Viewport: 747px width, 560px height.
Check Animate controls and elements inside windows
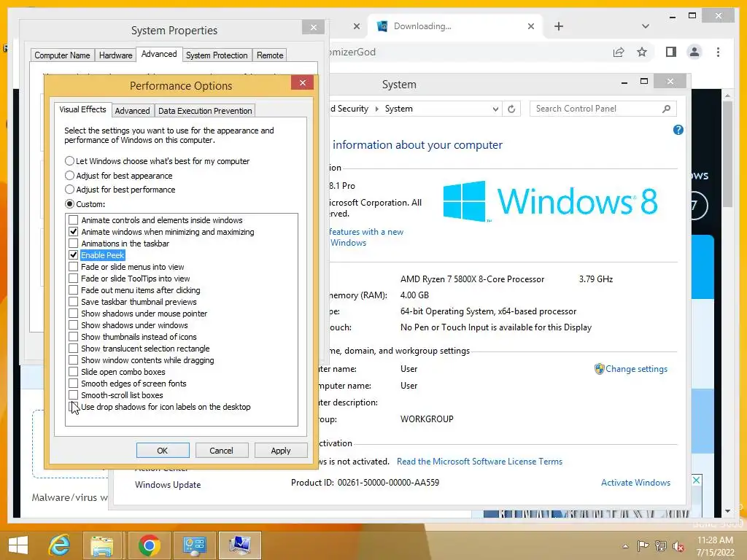(74, 220)
